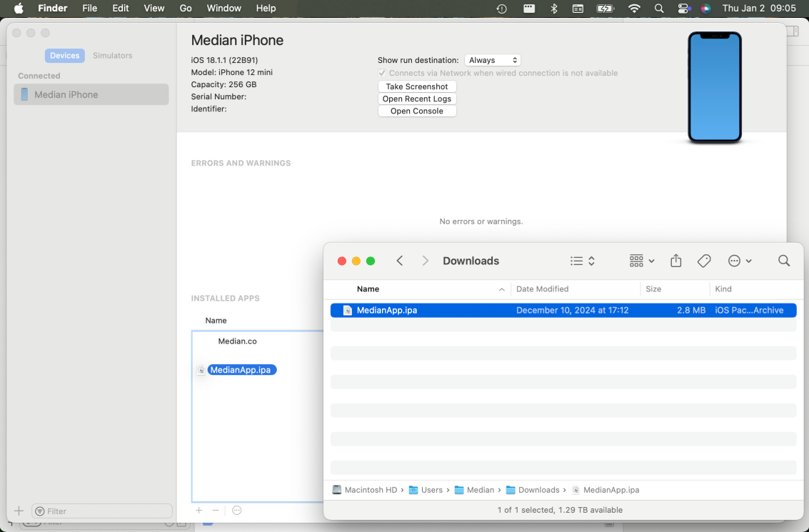809x532 pixels.
Task: Select the Devices tab
Action: coord(64,55)
